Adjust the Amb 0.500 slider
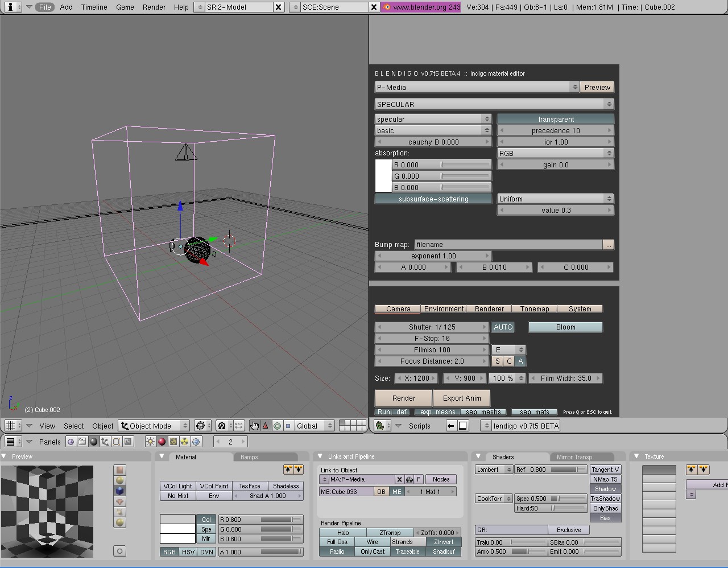This screenshot has width=728, height=568. pos(511,551)
